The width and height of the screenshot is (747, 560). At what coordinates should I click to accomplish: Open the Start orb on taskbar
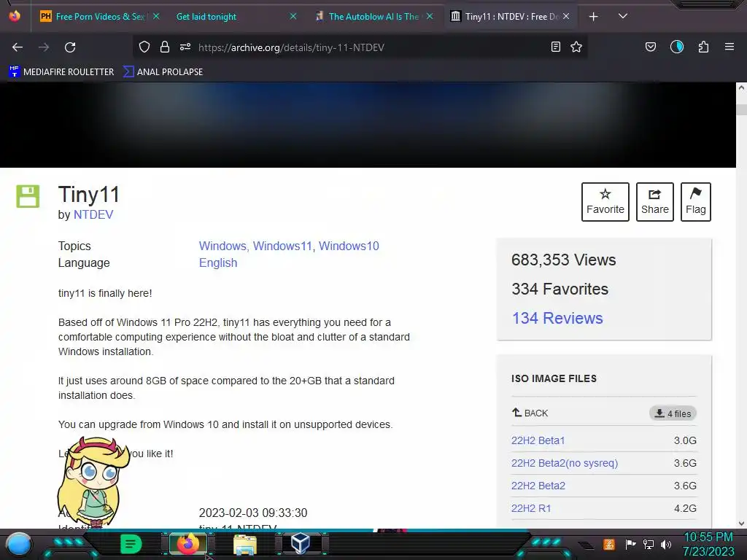point(19,544)
